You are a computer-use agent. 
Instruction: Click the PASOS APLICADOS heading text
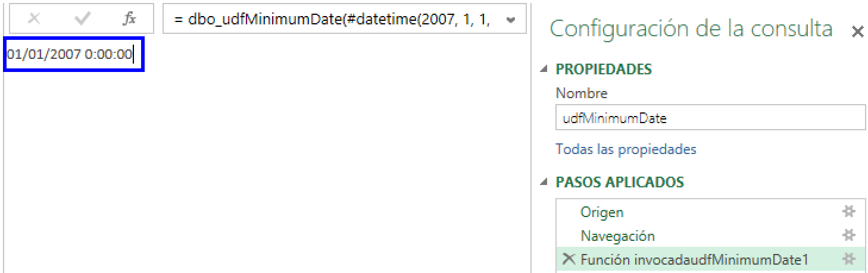(x=620, y=183)
